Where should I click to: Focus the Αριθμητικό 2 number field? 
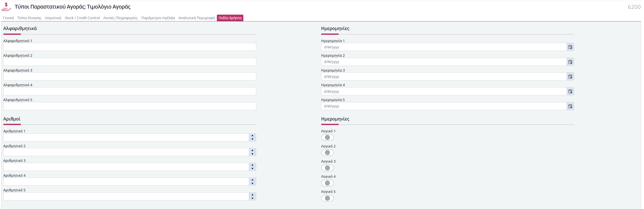[x=126, y=152]
